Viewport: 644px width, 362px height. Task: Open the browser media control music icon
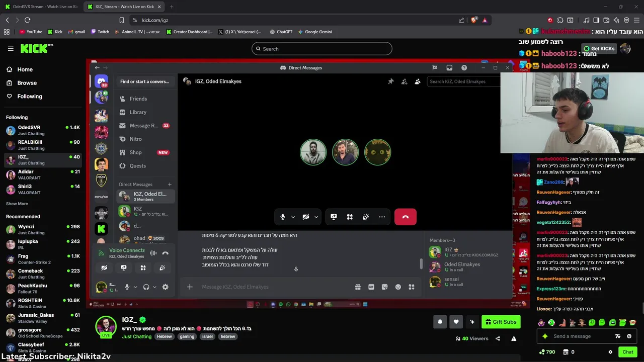click(x=586, y=20)
